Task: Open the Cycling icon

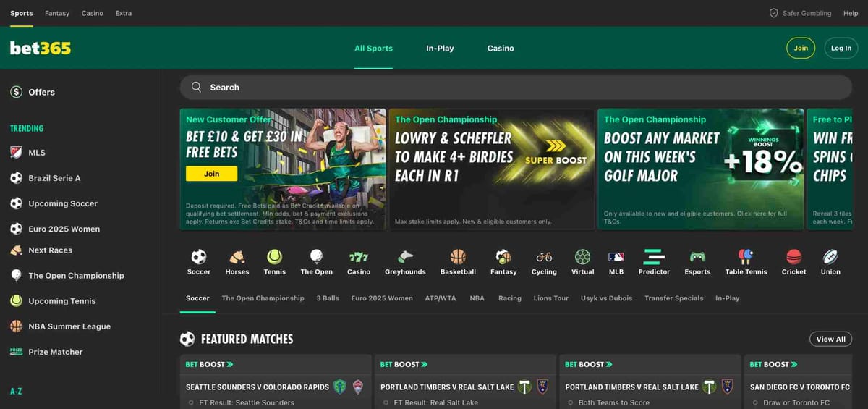Action: click(544, 257)
